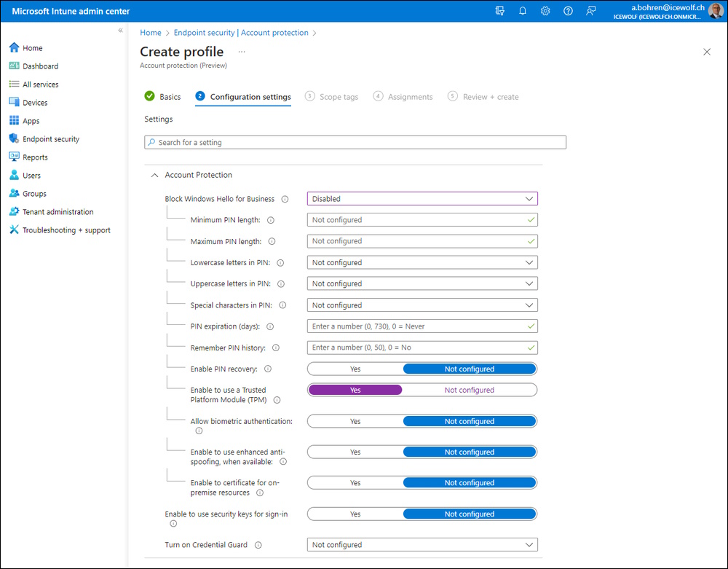The height and width of the screenshot is (569, 728).
Task: Show info for Turn on Credential Guard
Action: click(258, 545)
